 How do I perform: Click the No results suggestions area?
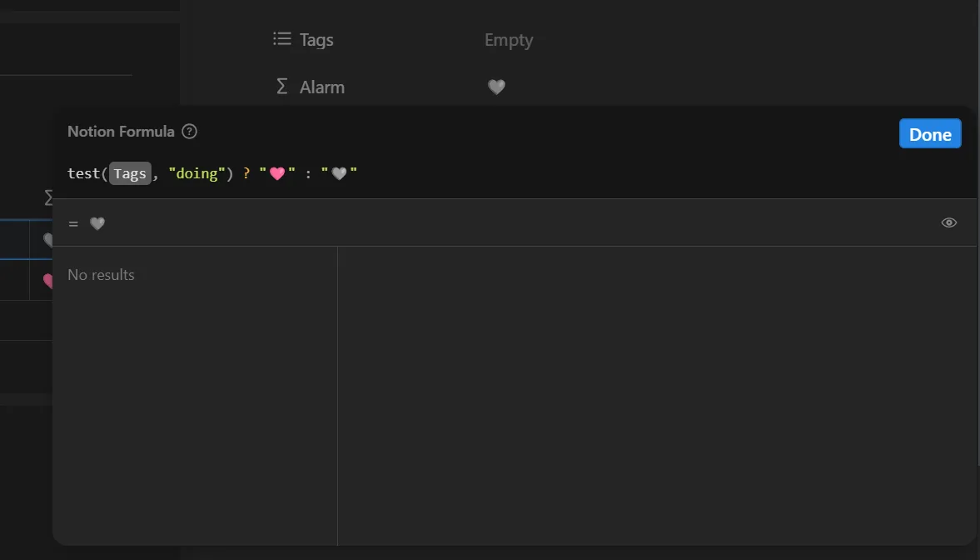tap(101, 275)
